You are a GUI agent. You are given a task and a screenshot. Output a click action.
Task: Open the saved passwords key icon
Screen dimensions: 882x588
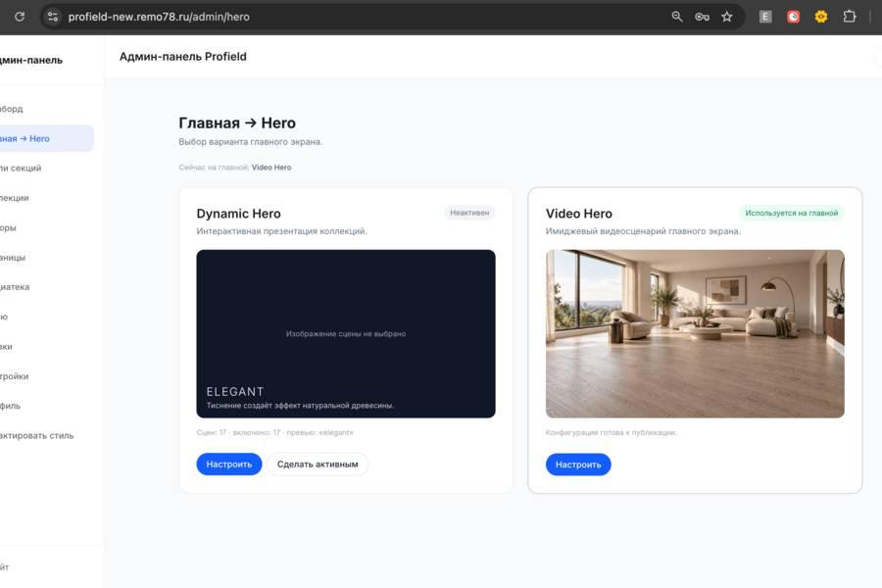click(x=702, y=17)
